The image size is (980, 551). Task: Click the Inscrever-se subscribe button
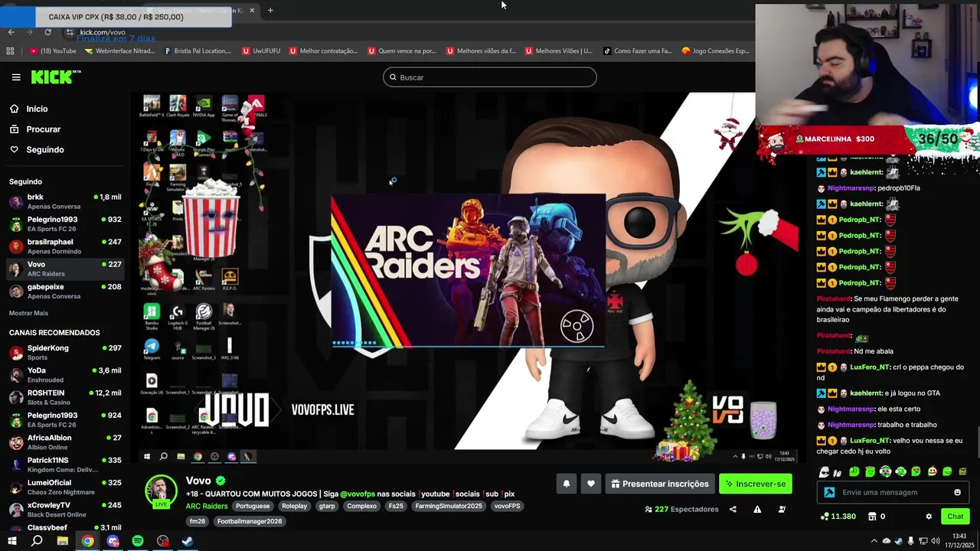(756, 484)
